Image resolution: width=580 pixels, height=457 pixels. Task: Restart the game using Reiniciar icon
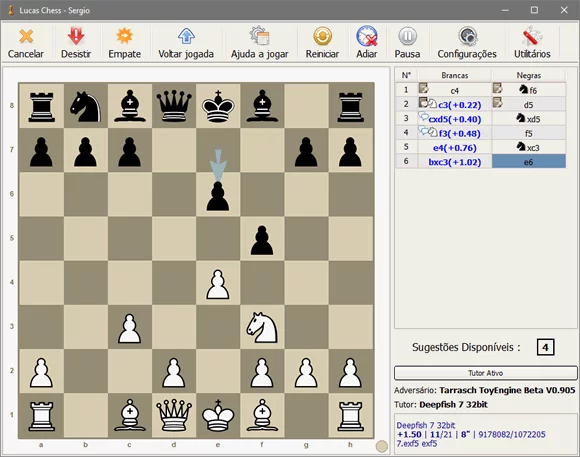point(322,36)
